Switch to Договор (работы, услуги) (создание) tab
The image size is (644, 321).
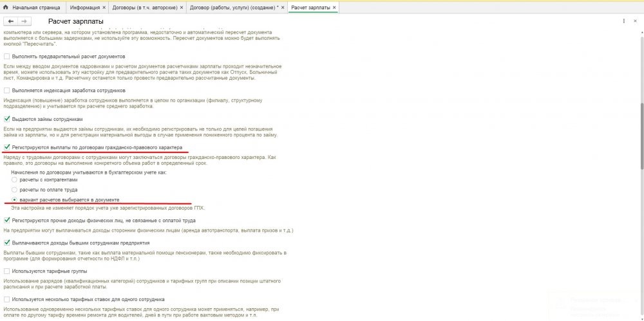(x=234, y=7)
